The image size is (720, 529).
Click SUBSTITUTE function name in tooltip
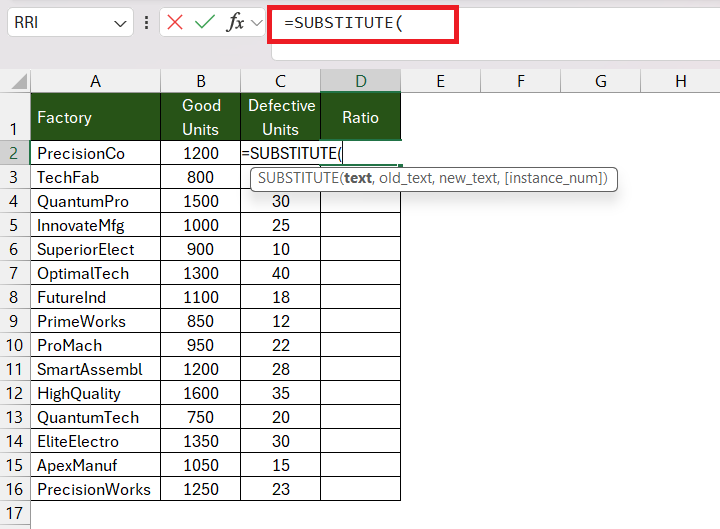tap(298, 178)
